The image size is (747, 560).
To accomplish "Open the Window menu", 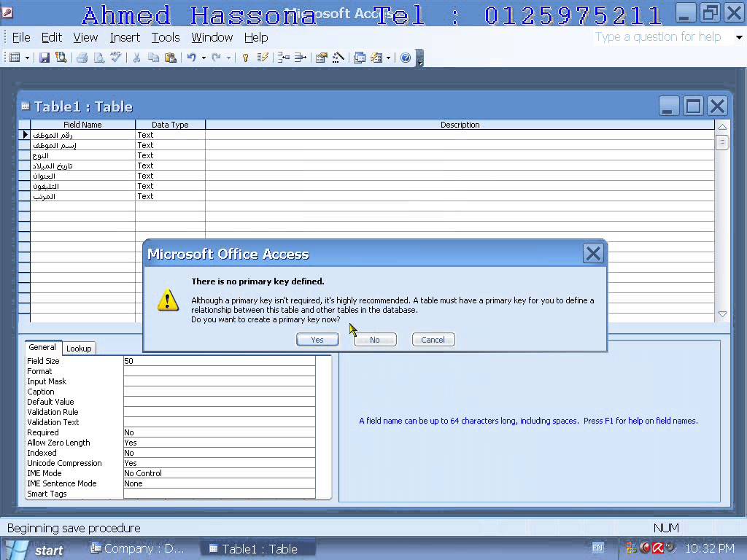I will pyautogui.click(x=212, y=37).
